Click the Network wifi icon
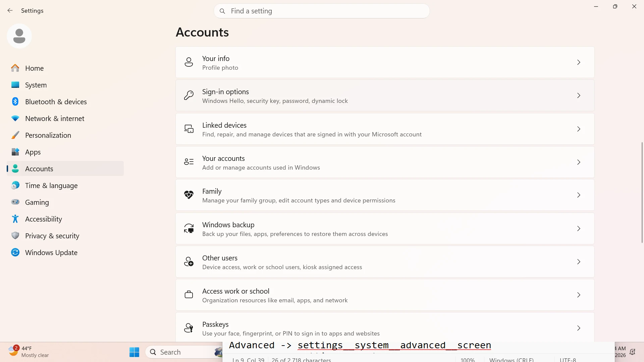644x362 pixels. tap(15, 118)
